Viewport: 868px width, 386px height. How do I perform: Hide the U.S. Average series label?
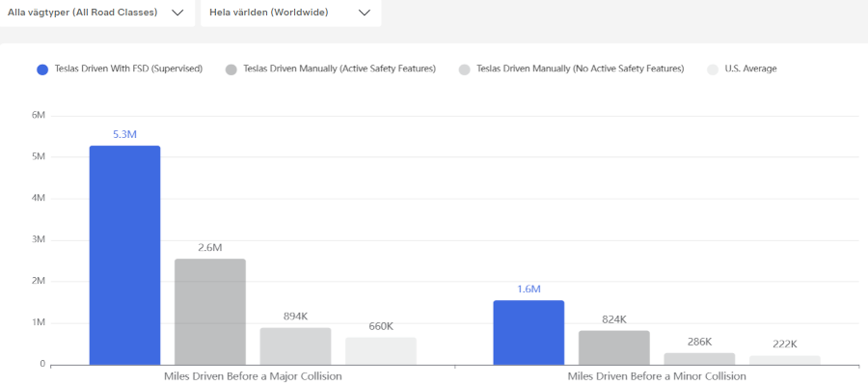pyautogui.click(x=750, y=69)
